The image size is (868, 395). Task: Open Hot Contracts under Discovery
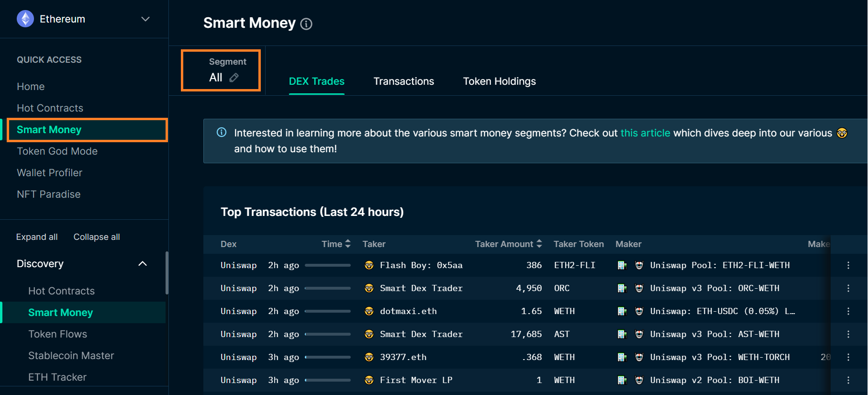point(62,291)
